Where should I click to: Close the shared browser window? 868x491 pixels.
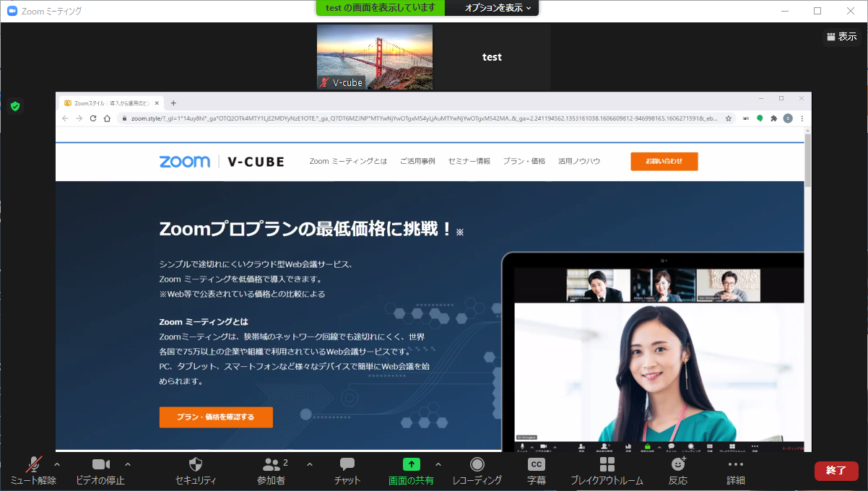(x=801, y=98)
